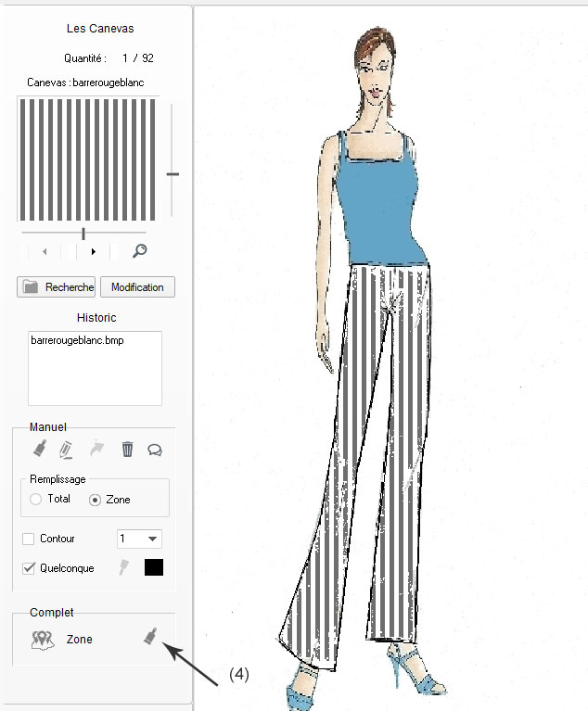Open the black color swatch
Screen dimensions: 588x711
[x=154, y=567]
